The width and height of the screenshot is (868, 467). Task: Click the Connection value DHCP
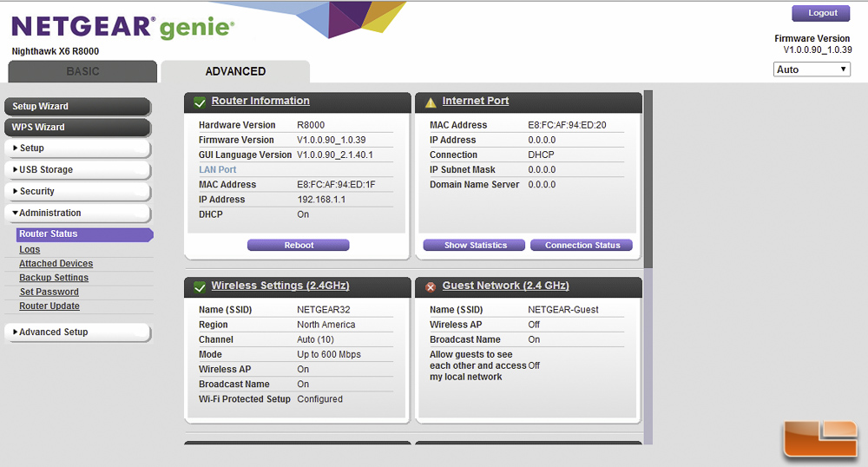[x=541, y=155]
